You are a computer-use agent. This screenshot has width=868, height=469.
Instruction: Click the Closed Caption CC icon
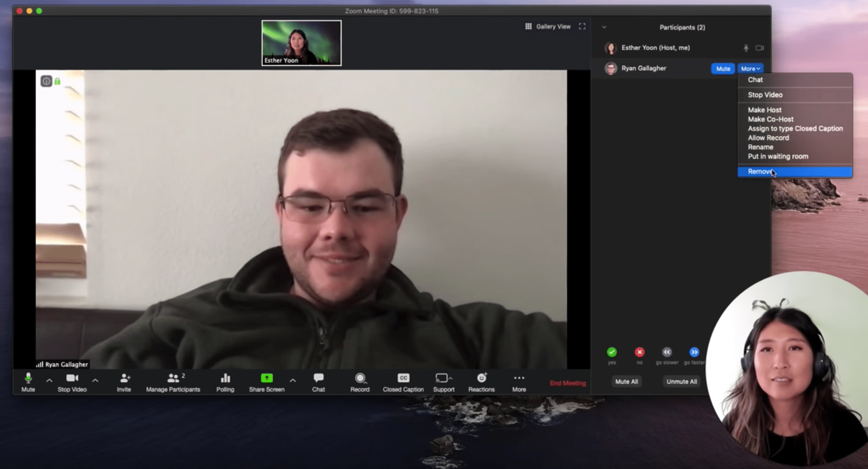(x=403, y=378)
